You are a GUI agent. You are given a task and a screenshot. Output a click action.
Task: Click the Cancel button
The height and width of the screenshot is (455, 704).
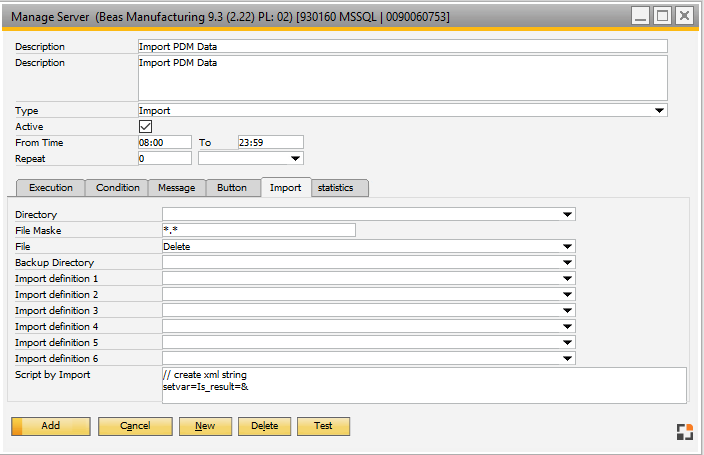coord(135,426)
